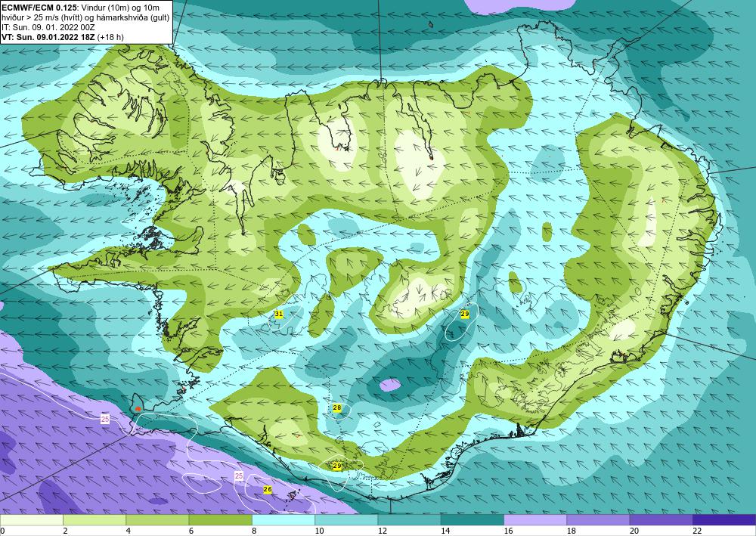Click the yellow gust label 26 offshore
The width and height of the screenshot is (756, 536).
tap(268, 490)
